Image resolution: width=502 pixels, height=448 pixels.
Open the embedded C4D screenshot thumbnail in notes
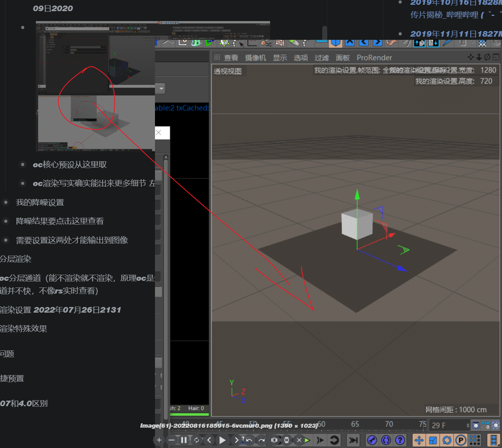coord(95,86)
